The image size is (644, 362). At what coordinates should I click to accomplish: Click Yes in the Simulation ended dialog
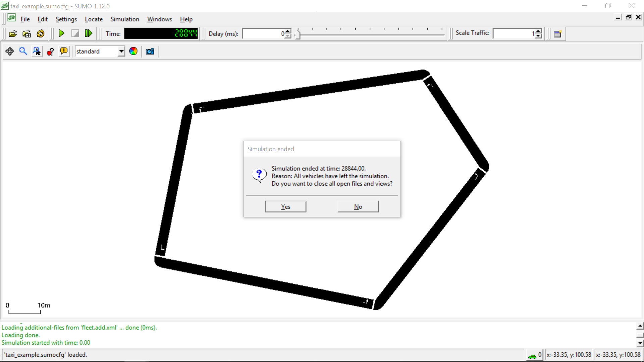285,207
